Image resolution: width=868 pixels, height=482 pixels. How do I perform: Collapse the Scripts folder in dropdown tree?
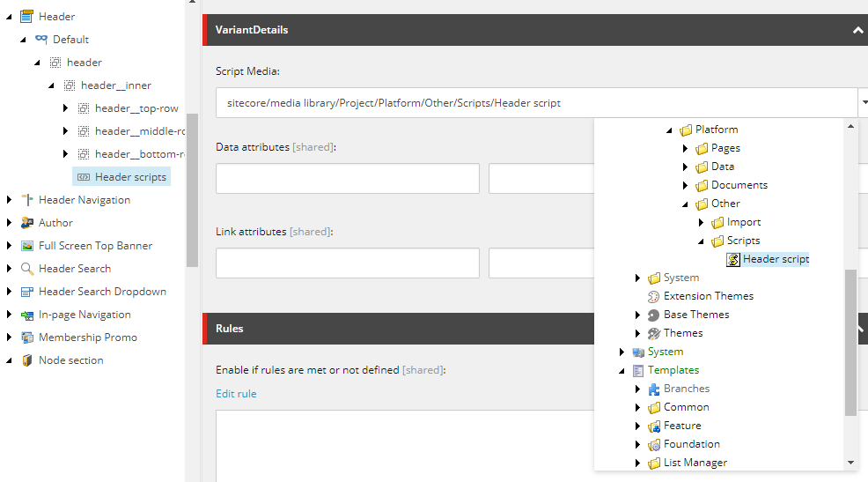point(702,241)
